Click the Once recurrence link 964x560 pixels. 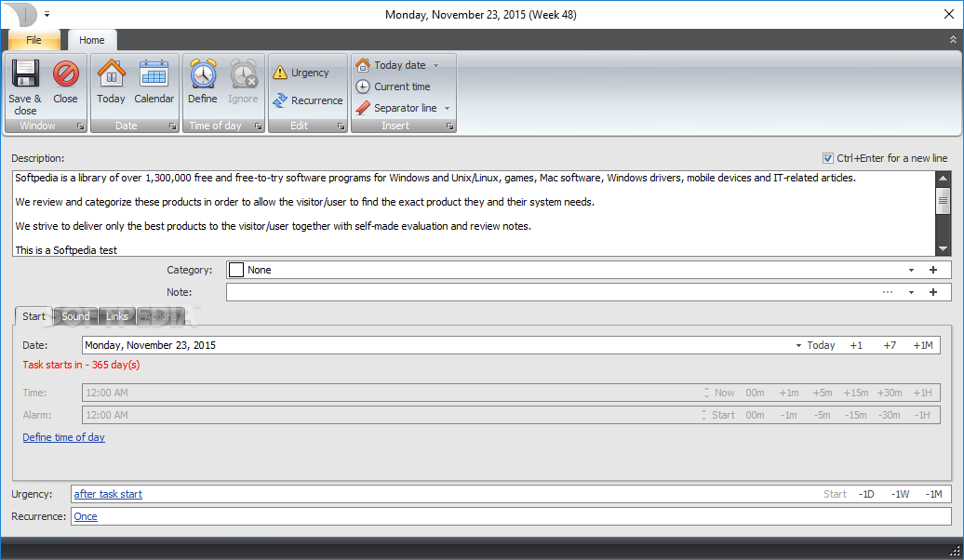coord(86,516)
